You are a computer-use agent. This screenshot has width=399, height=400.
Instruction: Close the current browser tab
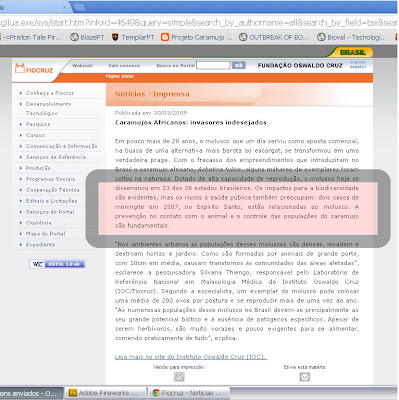tap(64, 7)
